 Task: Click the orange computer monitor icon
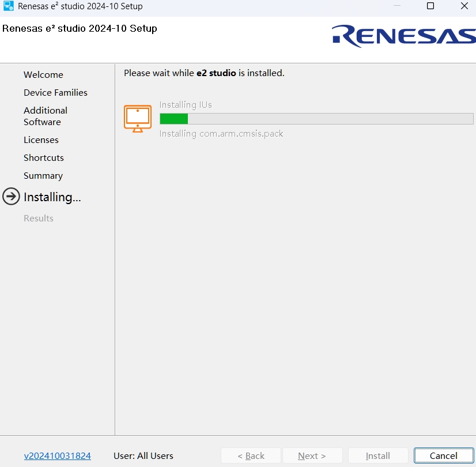coord(138,119)
